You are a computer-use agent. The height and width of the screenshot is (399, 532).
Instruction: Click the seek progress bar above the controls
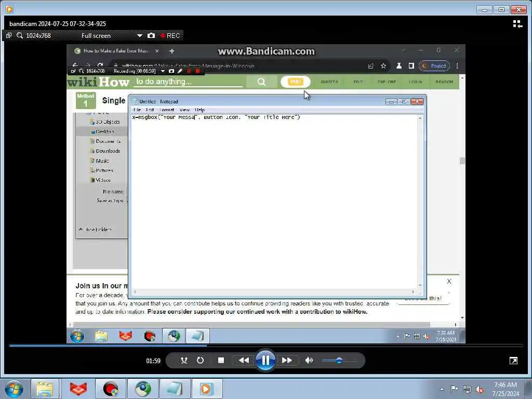(266, 345)
